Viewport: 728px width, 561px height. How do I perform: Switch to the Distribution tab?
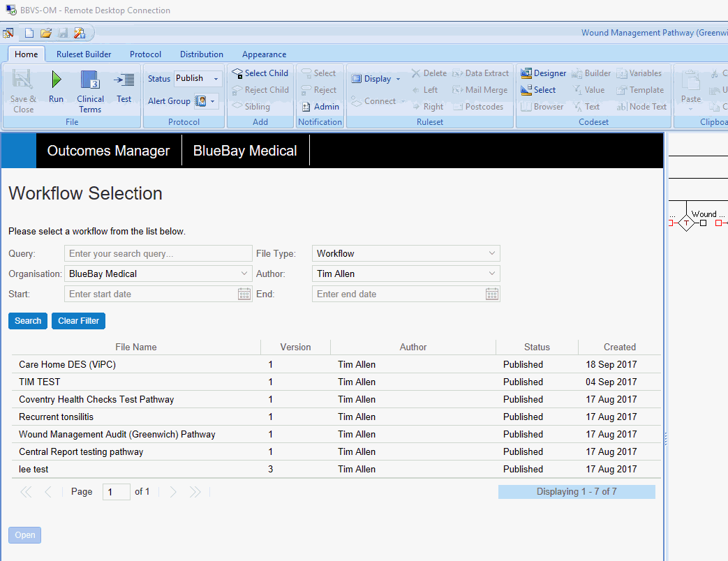tap(202, 54)
